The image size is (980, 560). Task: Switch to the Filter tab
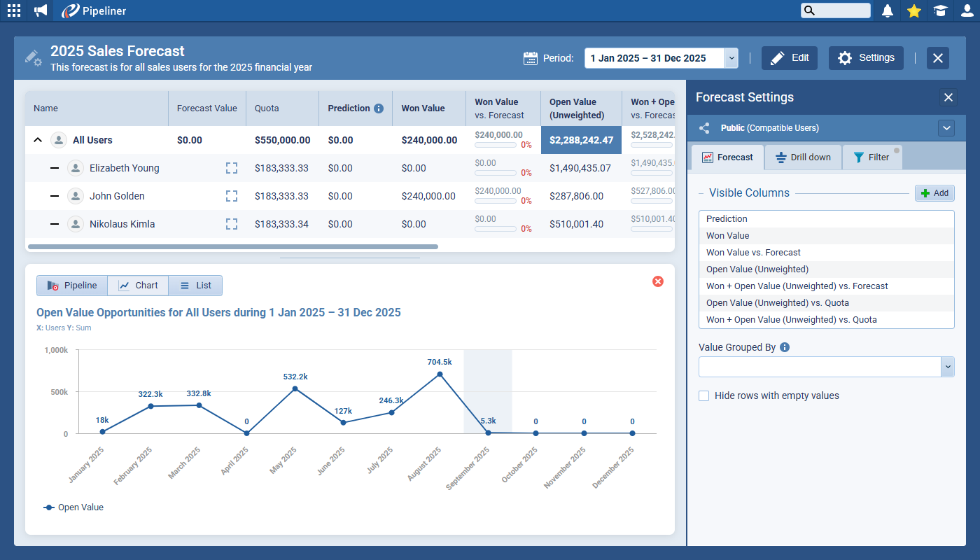coord(871,157)
